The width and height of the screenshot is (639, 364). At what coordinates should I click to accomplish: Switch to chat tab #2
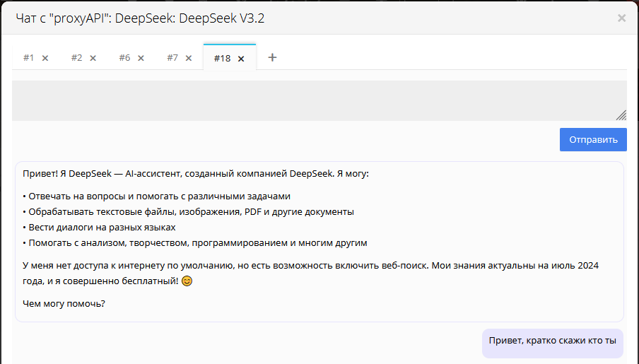pos(76,58)
